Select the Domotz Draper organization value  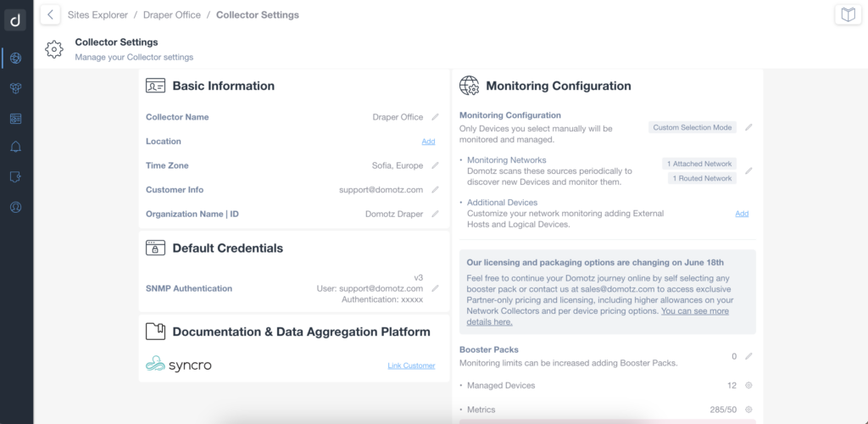pyautogui.click(x=394, y=214)
